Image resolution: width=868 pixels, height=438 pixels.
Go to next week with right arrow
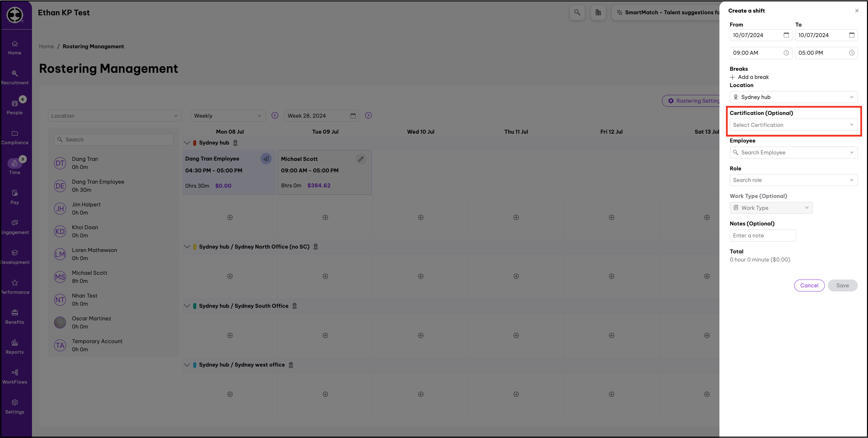tap(368, 116)
